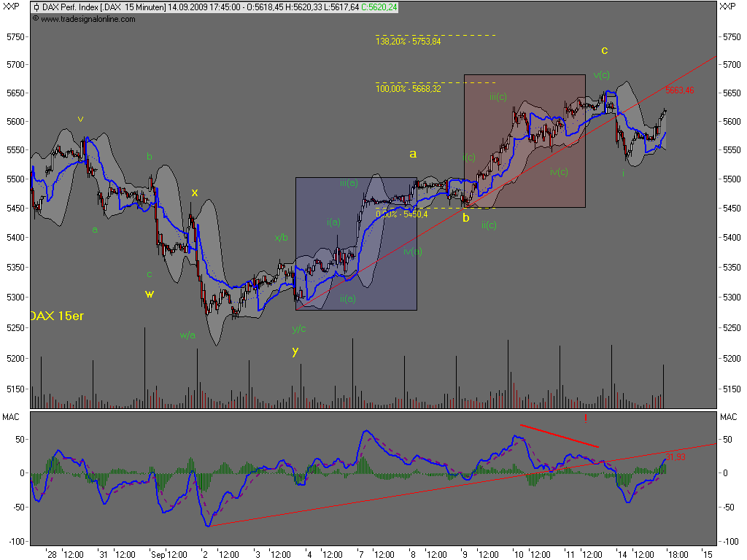Click the 5150 tick on left price axis

tap(15, 389)
